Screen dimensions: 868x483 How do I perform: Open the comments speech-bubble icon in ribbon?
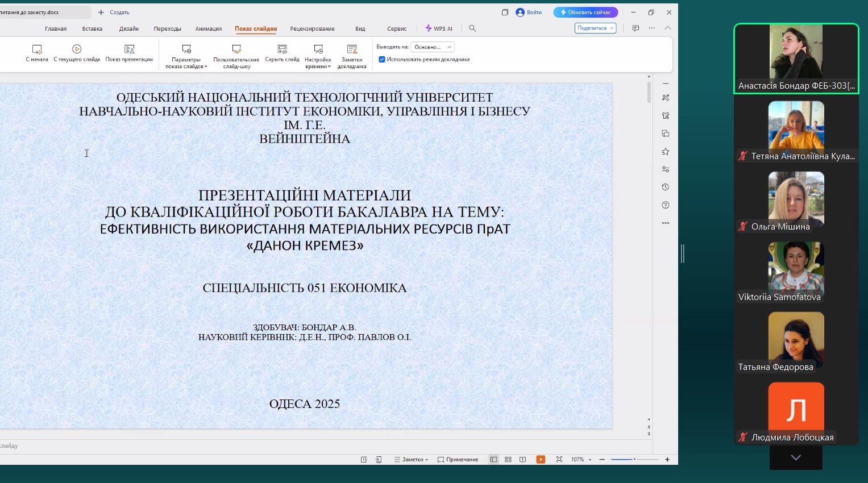[636, 28]
